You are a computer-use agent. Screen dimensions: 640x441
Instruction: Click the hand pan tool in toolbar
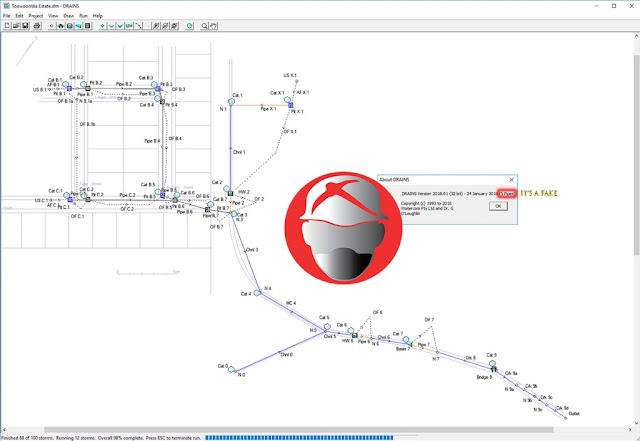pos(213,26)
